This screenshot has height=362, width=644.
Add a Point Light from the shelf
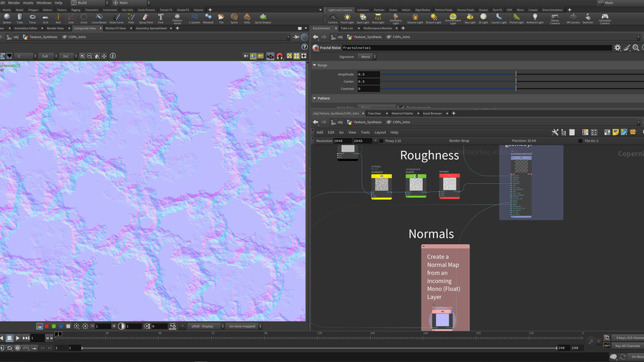pos(347,19)
